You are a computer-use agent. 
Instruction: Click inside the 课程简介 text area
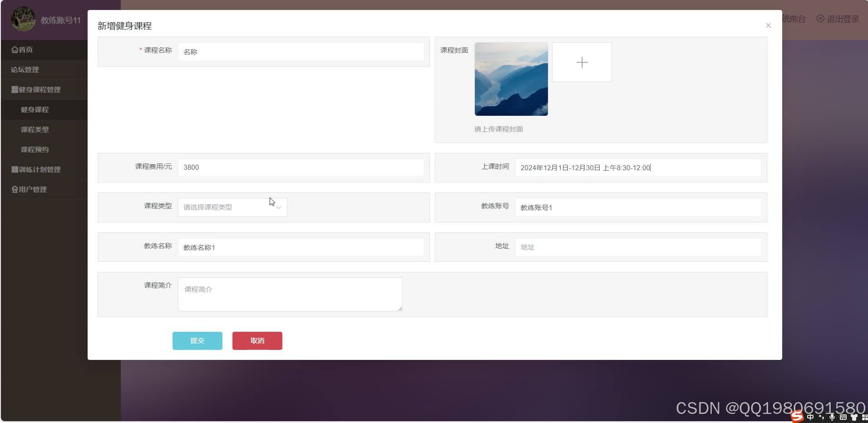click(290, 294)
